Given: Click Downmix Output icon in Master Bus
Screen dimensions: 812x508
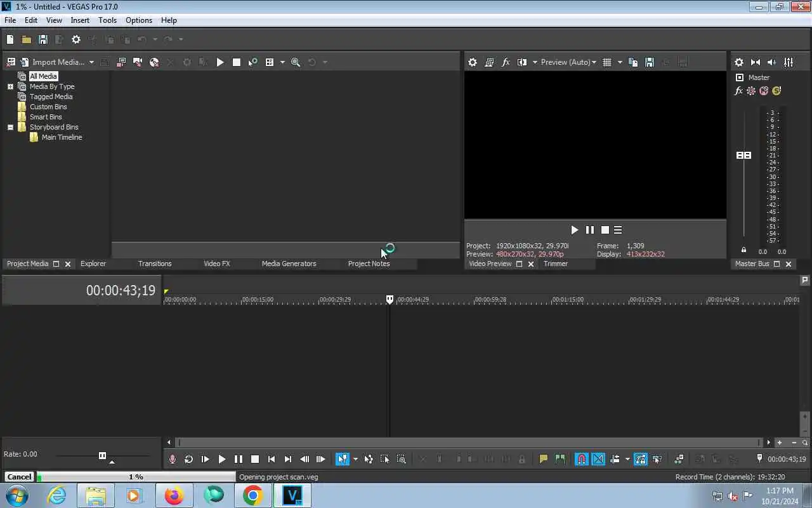Looking at the screenshot, I should click(756, 62).
